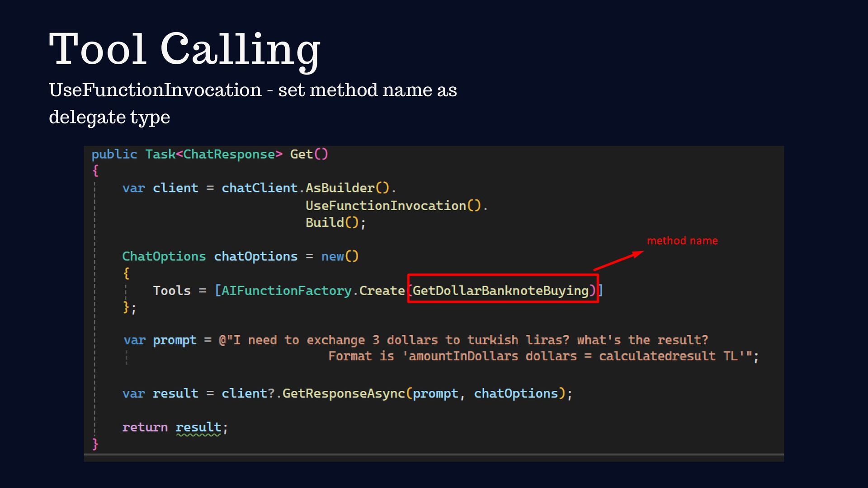Click the prompt variable declaration

point(175,340)
